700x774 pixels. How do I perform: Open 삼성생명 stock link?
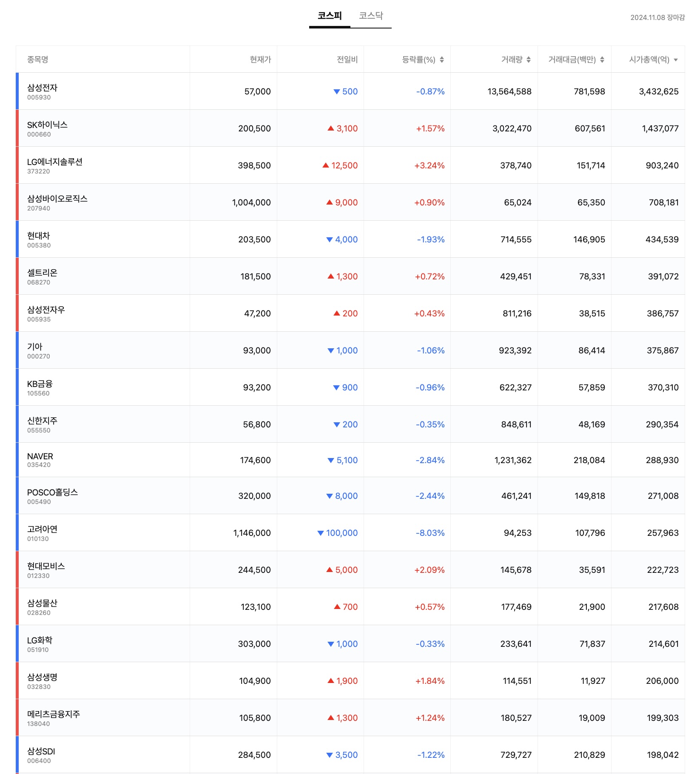coord(42,677)
